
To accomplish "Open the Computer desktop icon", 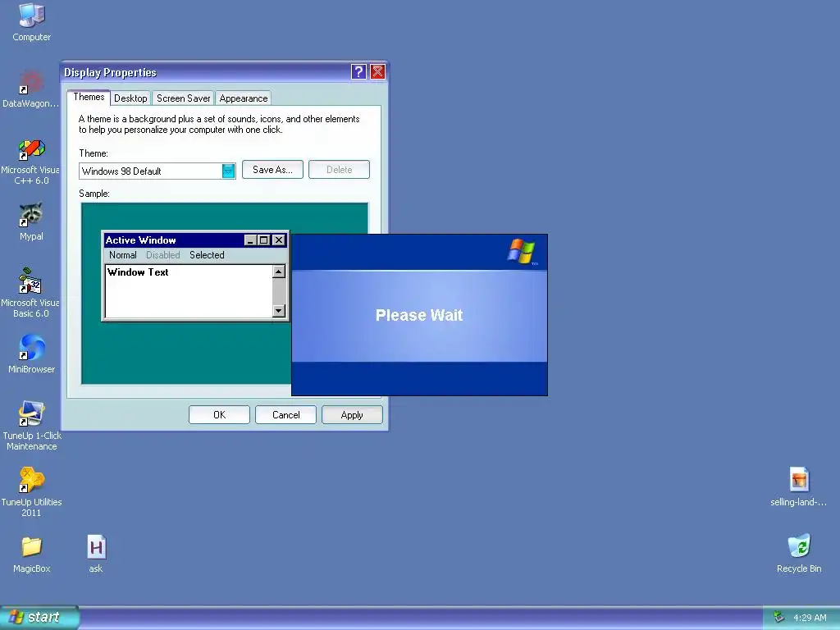I will point(32,22).
